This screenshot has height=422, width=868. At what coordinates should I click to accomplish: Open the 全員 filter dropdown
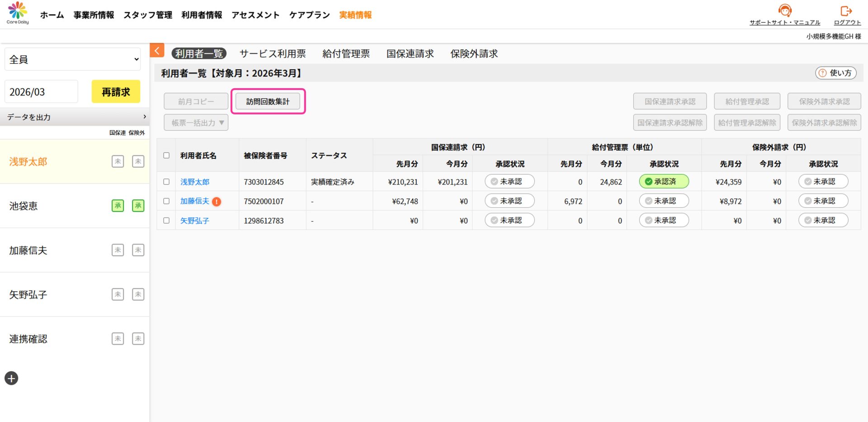pos(73,59)
